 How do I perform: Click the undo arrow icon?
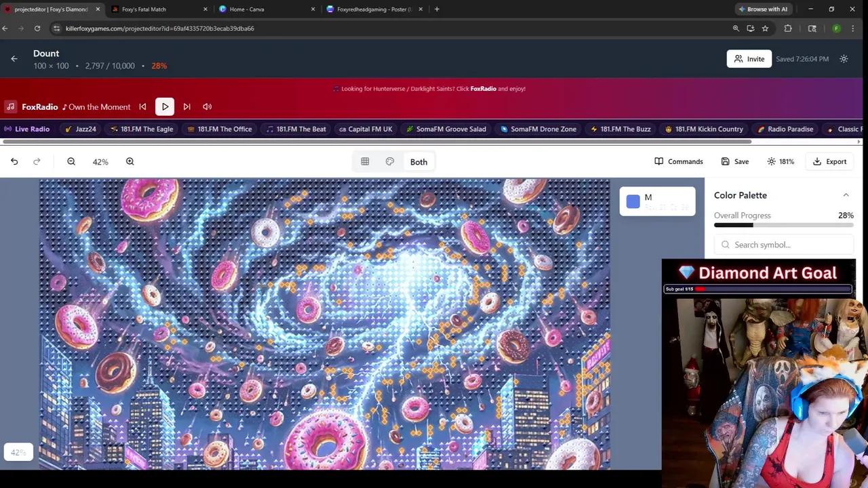pyautogui.click(x=14, y=161)
